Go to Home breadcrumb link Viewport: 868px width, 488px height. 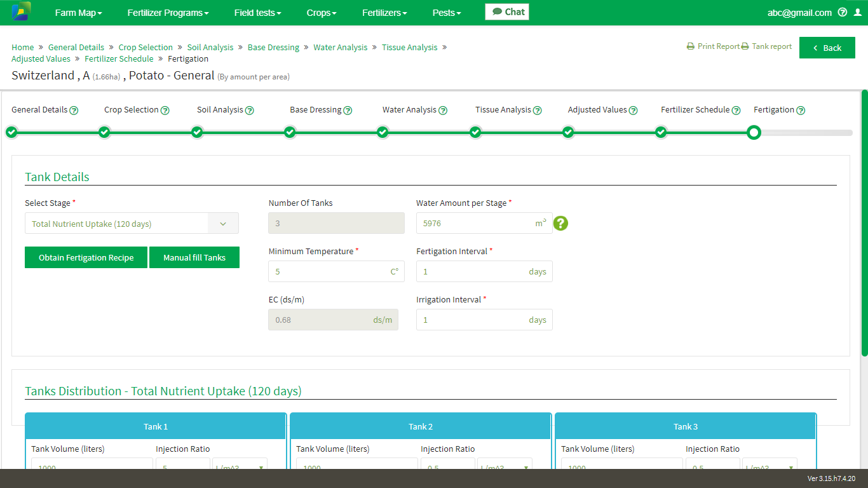click(x=23, y=47)
